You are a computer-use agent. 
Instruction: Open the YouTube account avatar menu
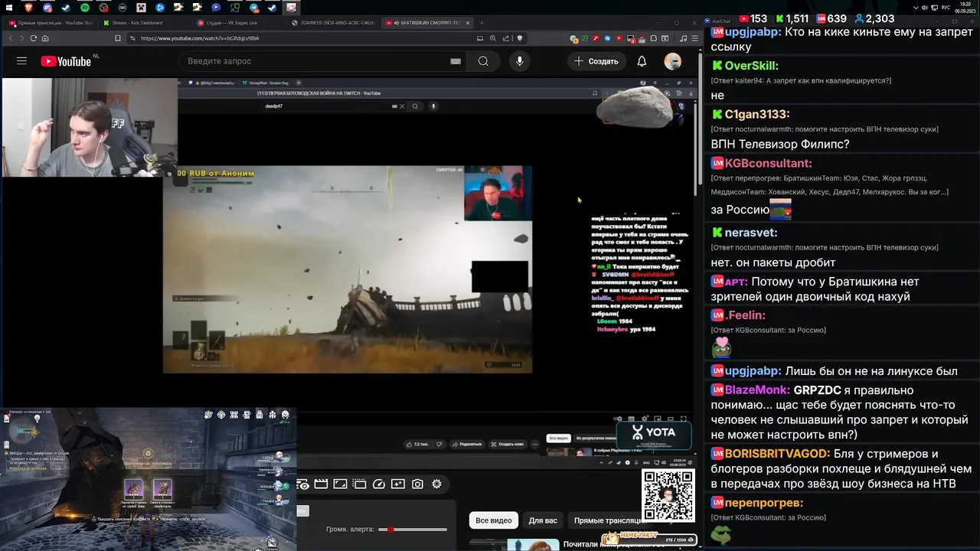(x=673, y=61)
